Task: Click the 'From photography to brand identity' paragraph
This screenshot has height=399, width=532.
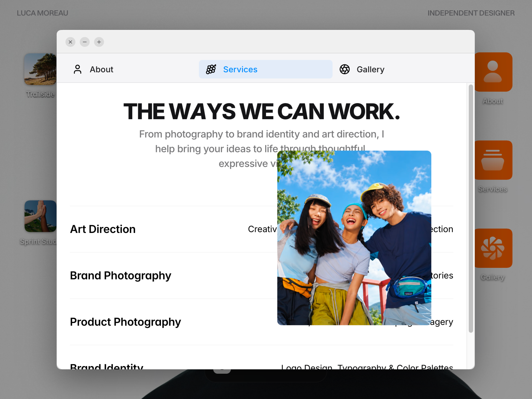Action: 262,149
